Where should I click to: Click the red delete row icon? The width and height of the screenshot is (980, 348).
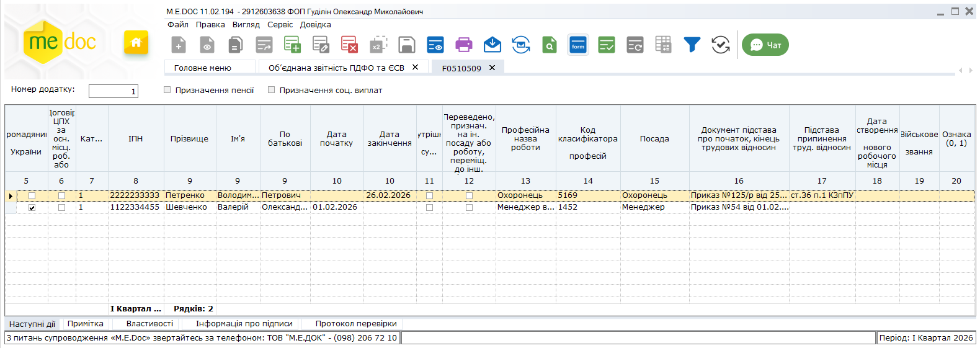[x=349, y=45]
